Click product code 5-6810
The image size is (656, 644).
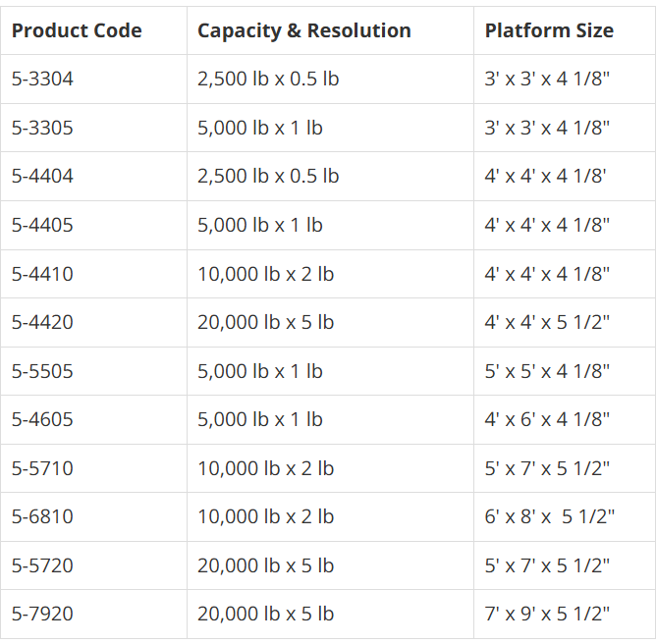tap(42, 516)
